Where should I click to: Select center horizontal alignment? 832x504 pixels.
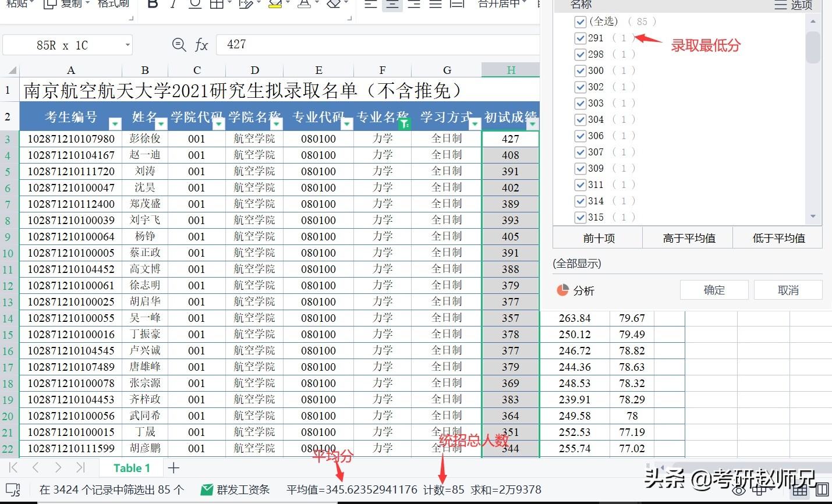(392, 4)
